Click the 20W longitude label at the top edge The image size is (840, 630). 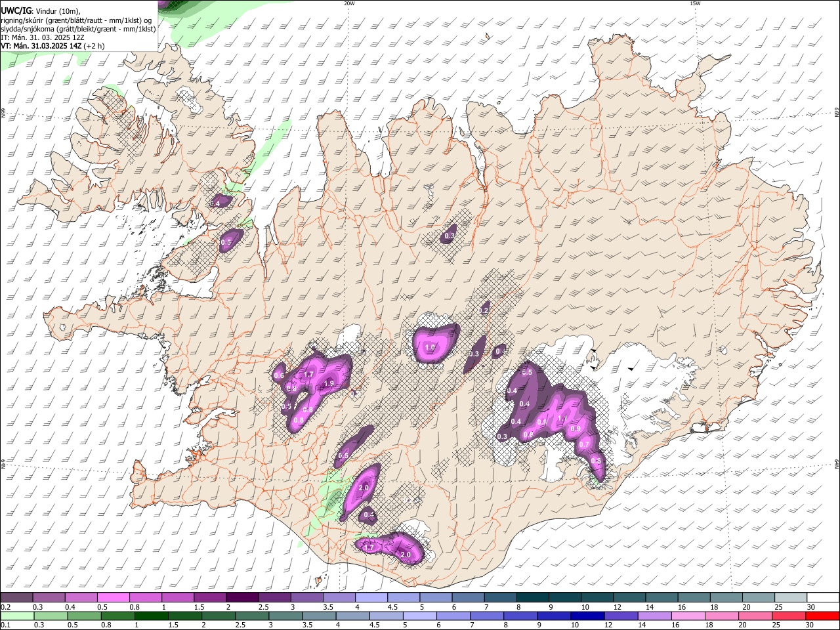(349, 3)
